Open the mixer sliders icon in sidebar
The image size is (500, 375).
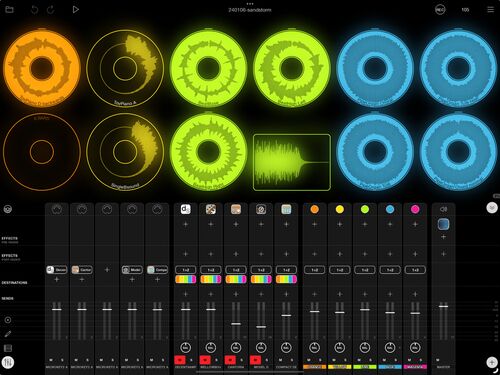(8, 362)
